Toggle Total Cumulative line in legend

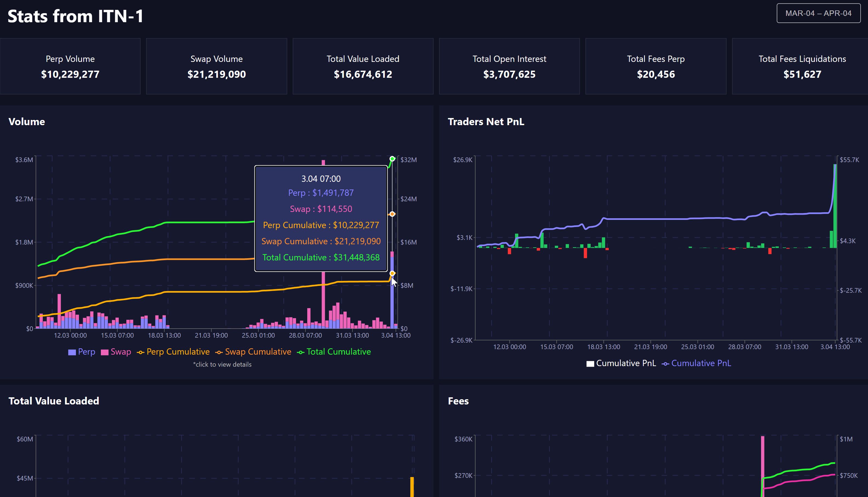click(x=334, y=352)
